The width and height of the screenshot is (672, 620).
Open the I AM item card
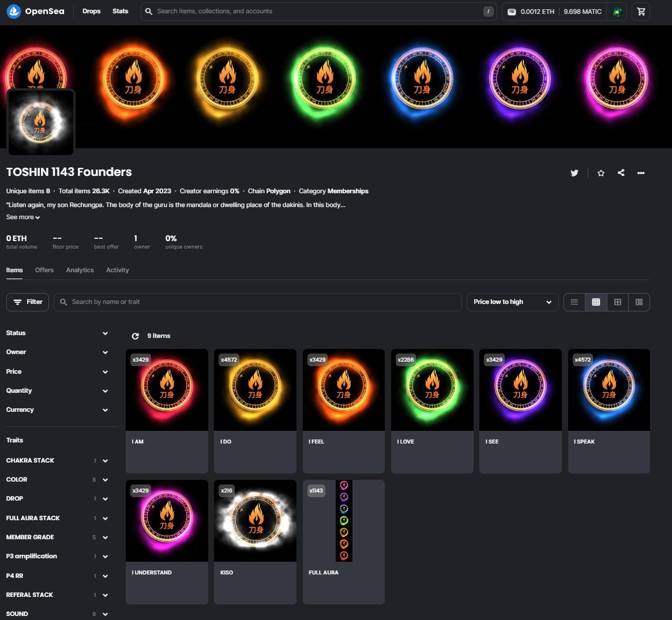click(x=167, y=411)
